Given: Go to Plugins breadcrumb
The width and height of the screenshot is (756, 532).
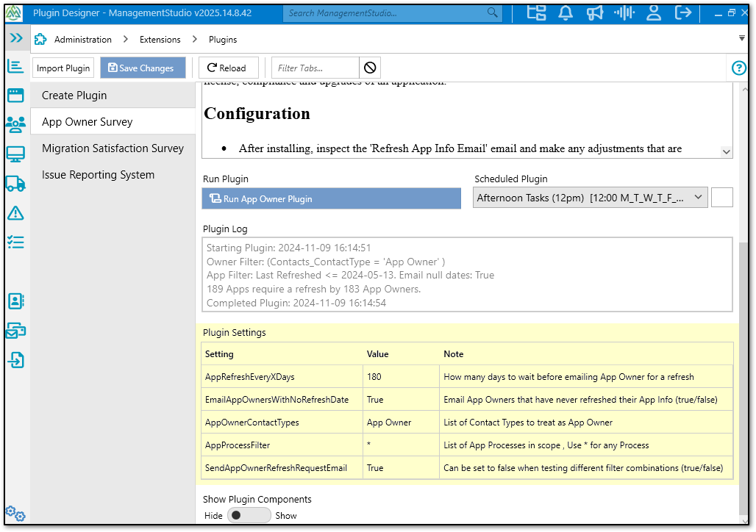Looking at the screenshot, I should (x=223, y=40).
